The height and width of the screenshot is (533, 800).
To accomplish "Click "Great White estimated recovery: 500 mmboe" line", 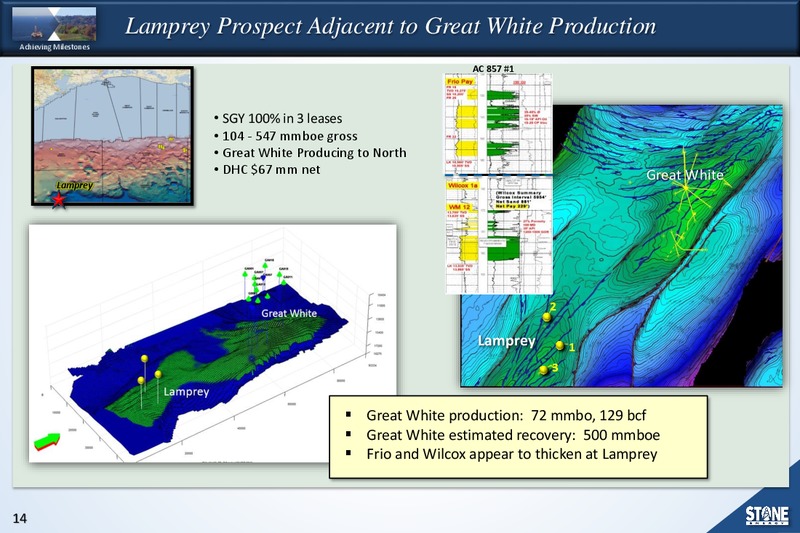I will (513, 435).
